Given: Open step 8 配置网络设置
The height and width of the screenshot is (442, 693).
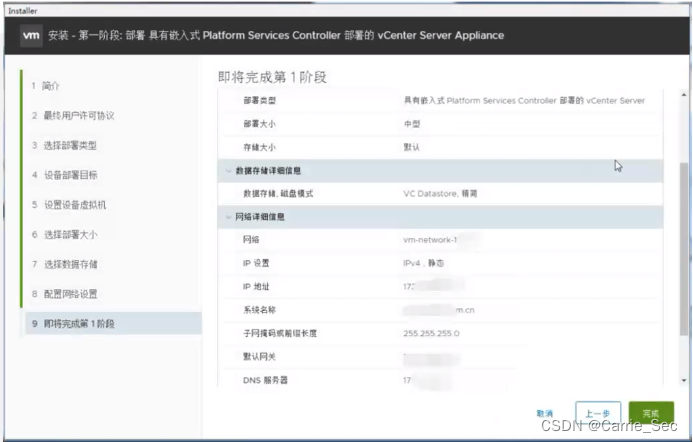Looking at the screenshot, I should [x=65, y=294].
